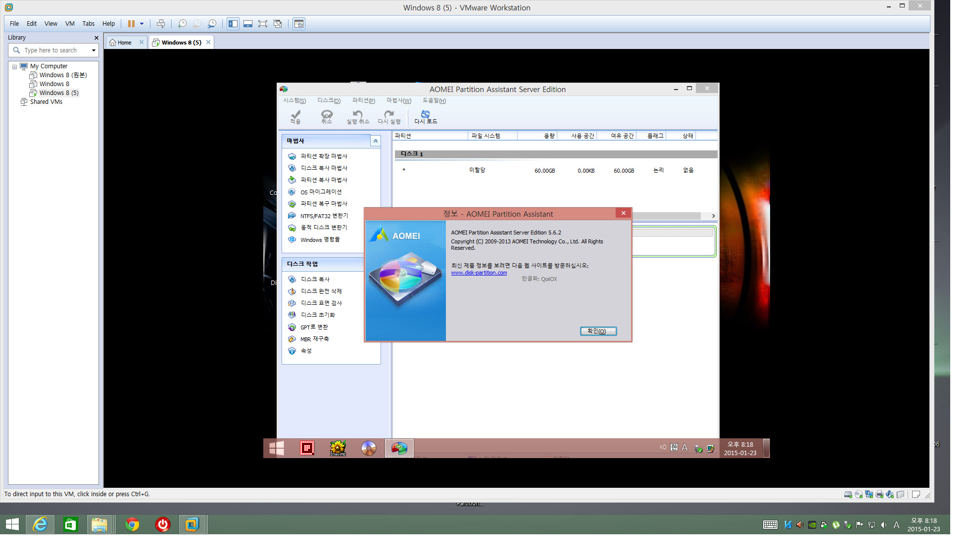
Task: Launch OS 마이그레이션 wizard
Action: (321, 192)
